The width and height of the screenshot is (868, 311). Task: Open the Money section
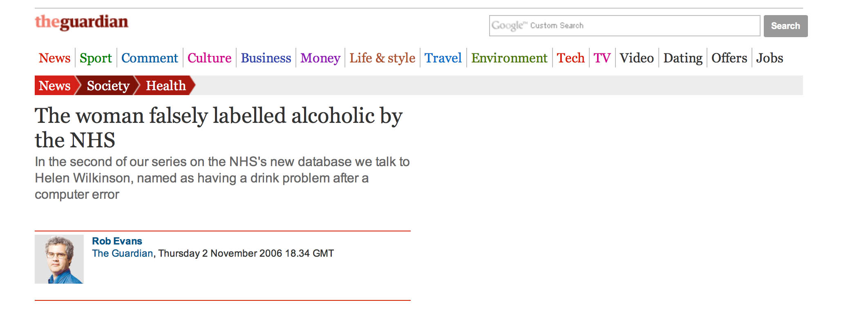pos(320,58)
